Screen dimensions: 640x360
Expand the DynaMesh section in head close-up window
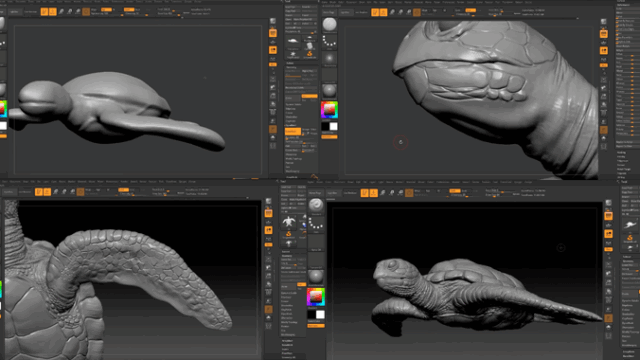[291, 126]
